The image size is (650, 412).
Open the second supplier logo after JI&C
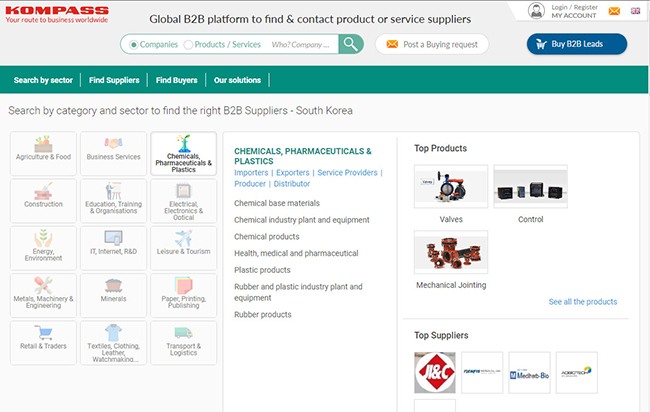[x=482, y=373]
